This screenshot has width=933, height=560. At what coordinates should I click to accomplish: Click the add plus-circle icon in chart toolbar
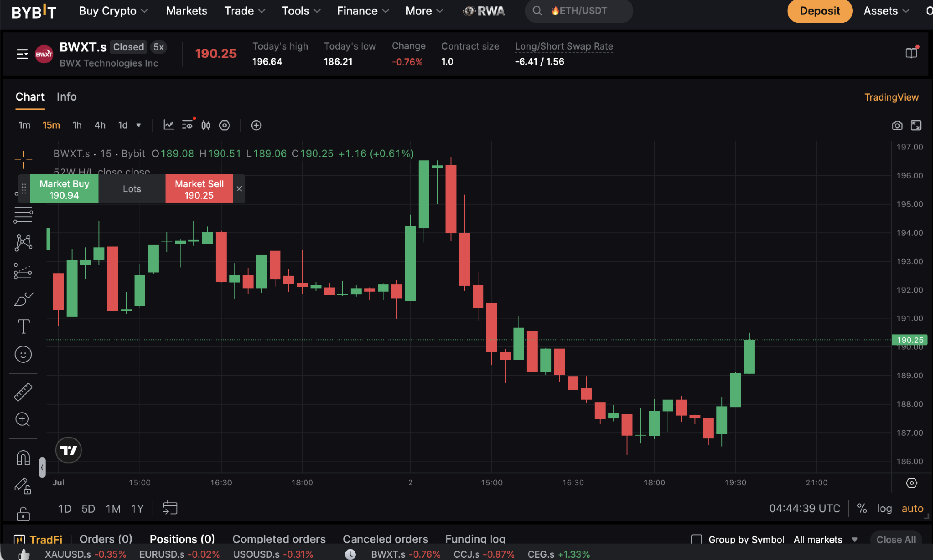(256, 125)
